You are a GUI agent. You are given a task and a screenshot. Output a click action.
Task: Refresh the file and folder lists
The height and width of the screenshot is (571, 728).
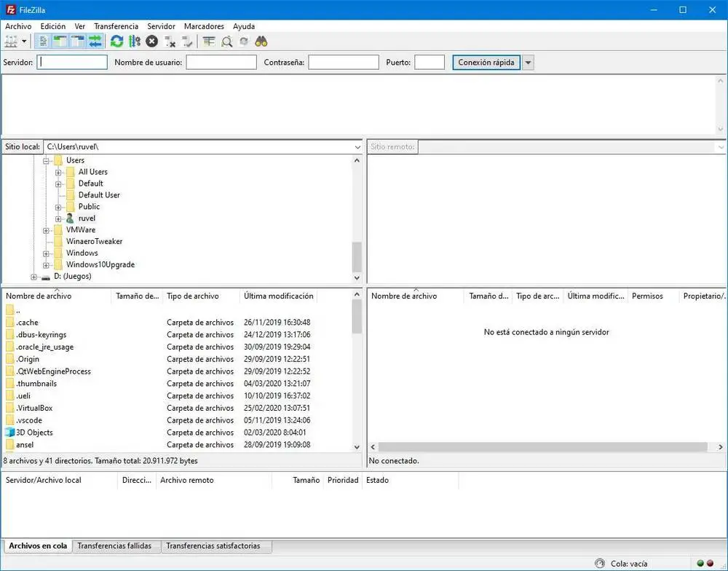pyautogui.click(x=116, y=42)
